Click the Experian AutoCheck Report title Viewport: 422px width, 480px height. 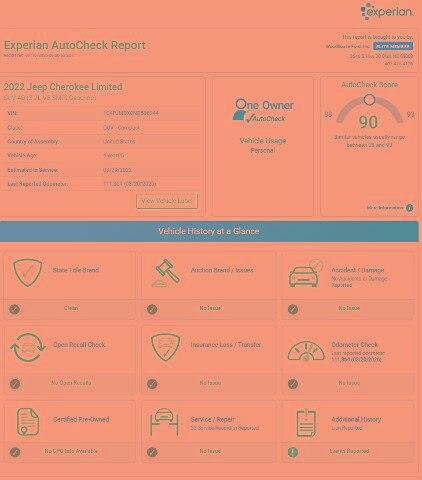click(75, 45)
